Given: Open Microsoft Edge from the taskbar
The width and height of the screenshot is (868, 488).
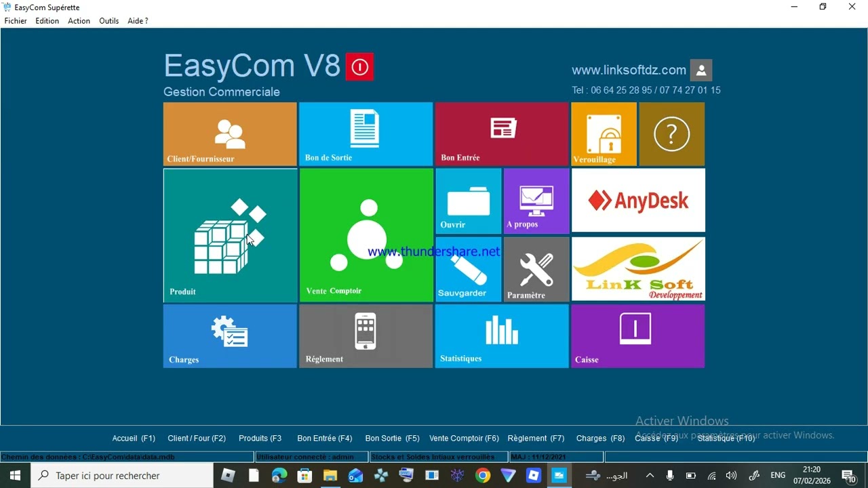Looking at the screenshot, I should [x=279, y=476].
